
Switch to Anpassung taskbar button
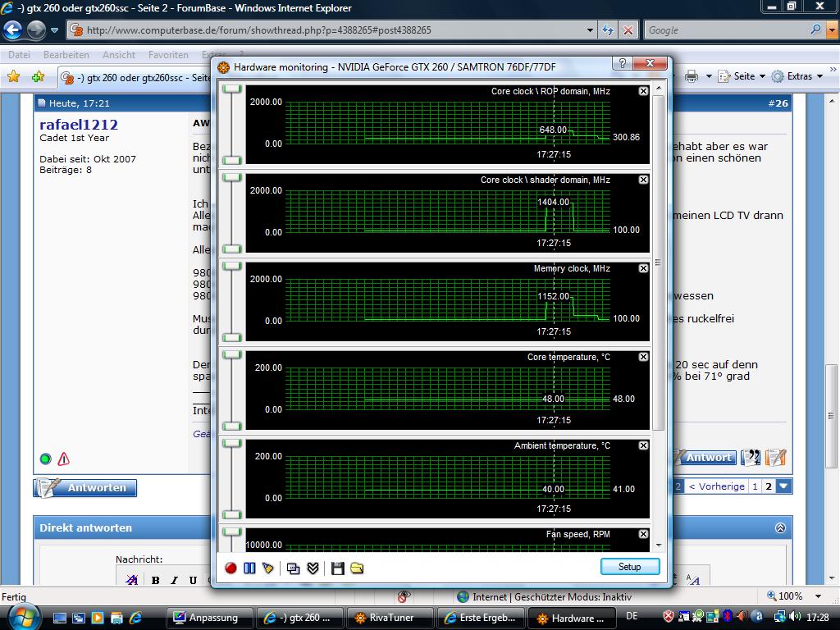(x=209, y=618)
